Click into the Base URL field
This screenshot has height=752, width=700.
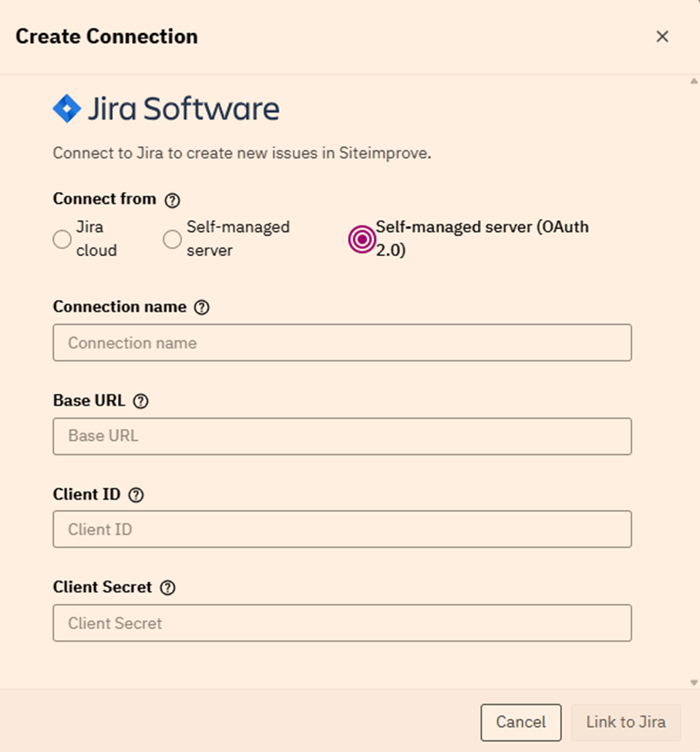342,436
